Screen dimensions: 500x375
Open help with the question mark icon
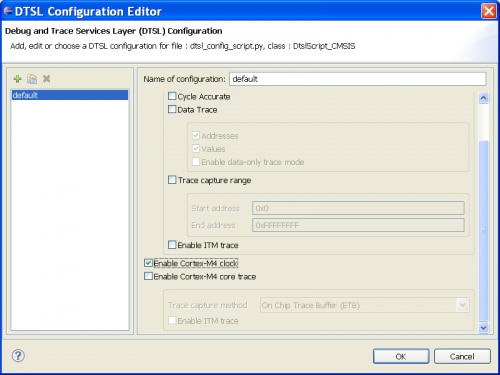[x=18, y=356]
